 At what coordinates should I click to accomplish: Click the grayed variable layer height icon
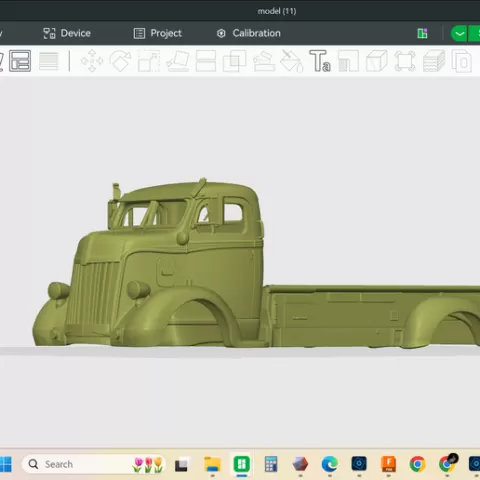click(49, 61)
